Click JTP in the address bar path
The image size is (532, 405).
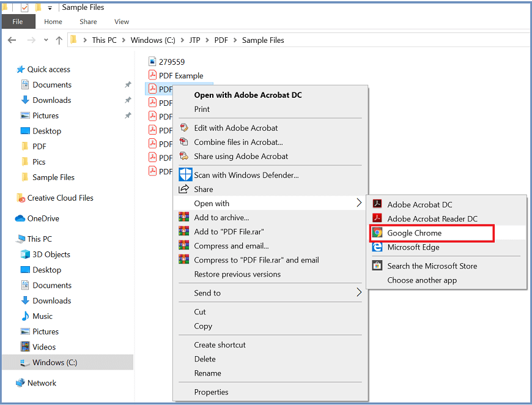(x=194, y=40)
